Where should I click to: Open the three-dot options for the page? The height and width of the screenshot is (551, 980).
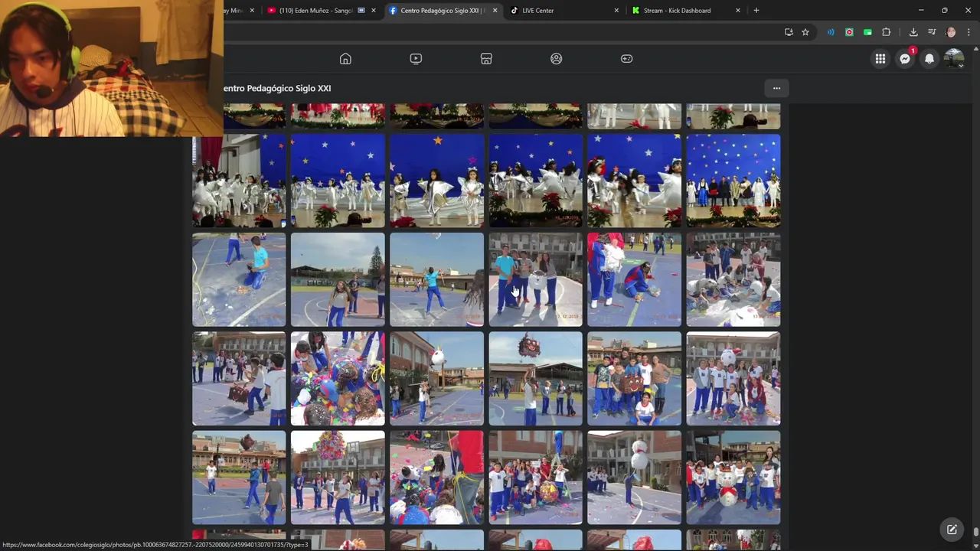[x=776, y=88]
